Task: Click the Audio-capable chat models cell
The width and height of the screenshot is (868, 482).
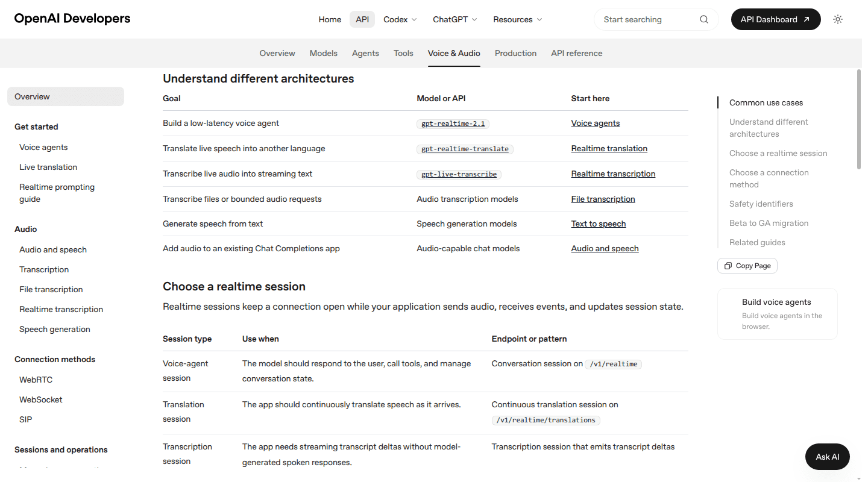Action: (x=468, y=248)
